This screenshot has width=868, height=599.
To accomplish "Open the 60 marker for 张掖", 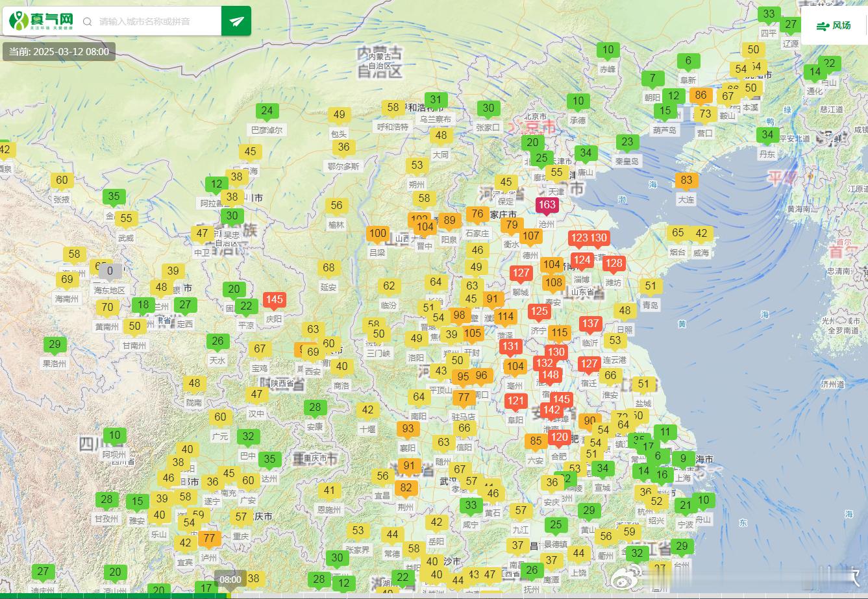I will tap(62, 182).
